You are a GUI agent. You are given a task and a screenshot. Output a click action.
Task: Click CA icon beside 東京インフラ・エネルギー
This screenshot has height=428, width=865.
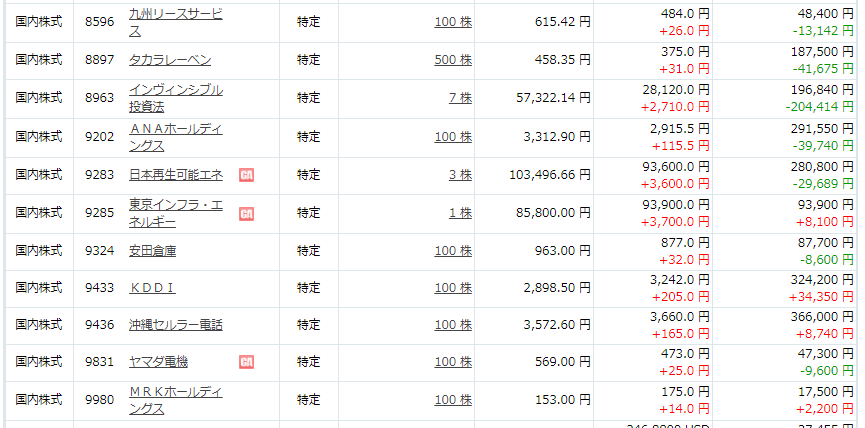point(246,213)
